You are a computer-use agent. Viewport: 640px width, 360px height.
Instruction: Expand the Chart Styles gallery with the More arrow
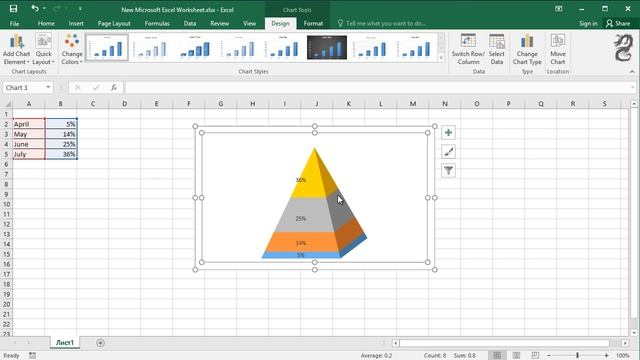441,58
